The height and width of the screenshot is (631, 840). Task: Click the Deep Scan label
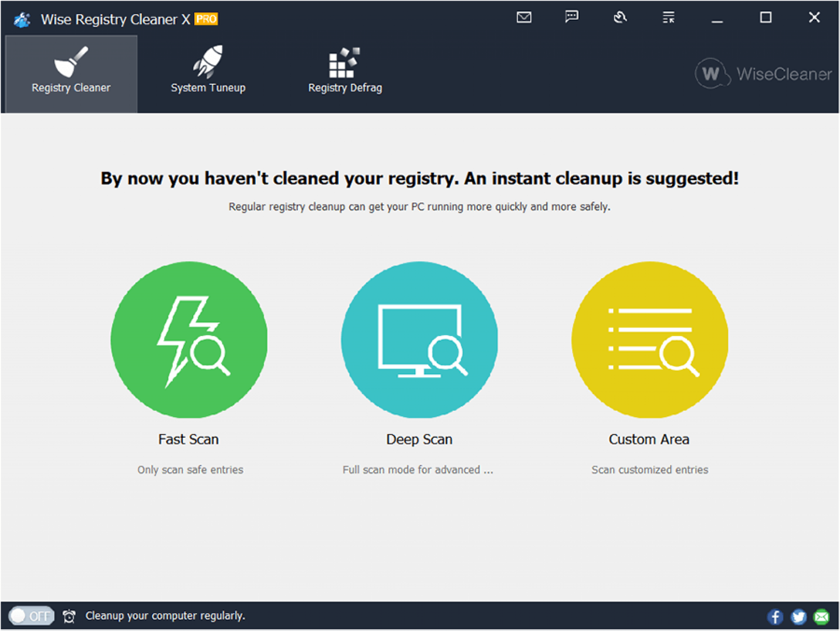[419, 439]
